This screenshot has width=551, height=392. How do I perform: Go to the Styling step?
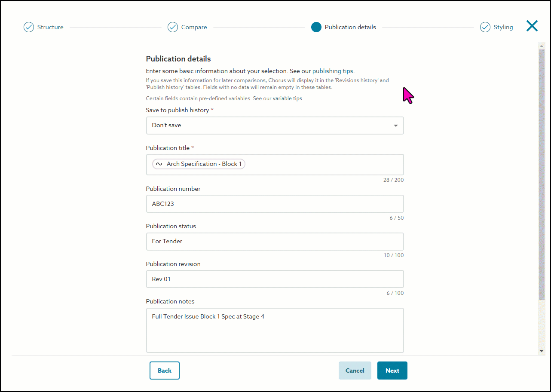[503, 27]
